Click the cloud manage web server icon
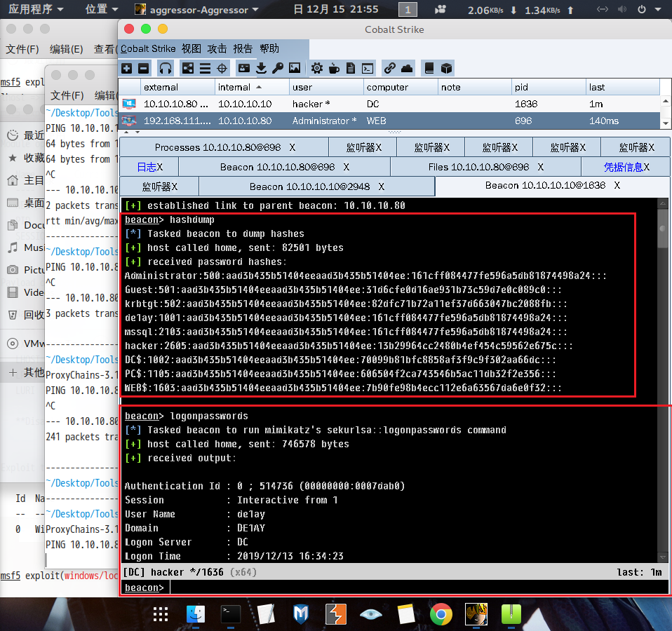 (407, 68)
